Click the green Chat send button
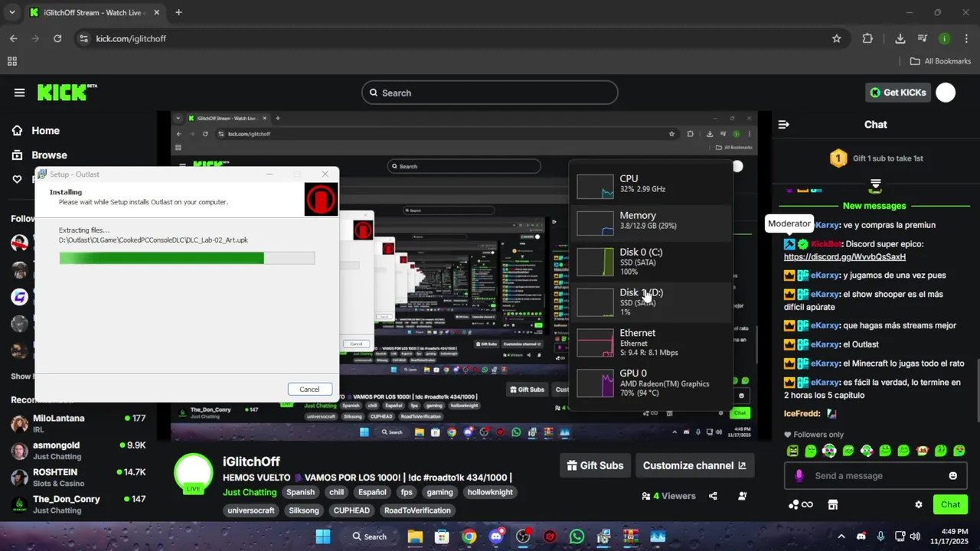This screenshot has height=551, width=980. click(950, 504)
